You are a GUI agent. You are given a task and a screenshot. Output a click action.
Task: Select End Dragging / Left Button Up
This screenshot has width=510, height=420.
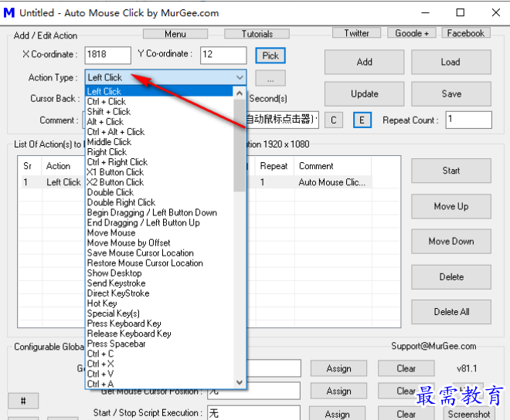tap(159, 222)
